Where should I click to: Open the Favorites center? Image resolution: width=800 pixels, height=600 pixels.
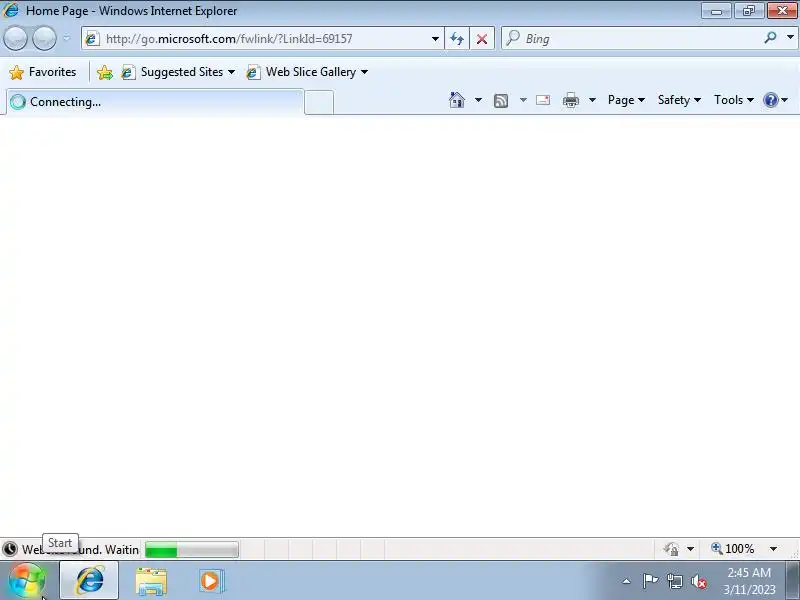[x=43, y=72]
